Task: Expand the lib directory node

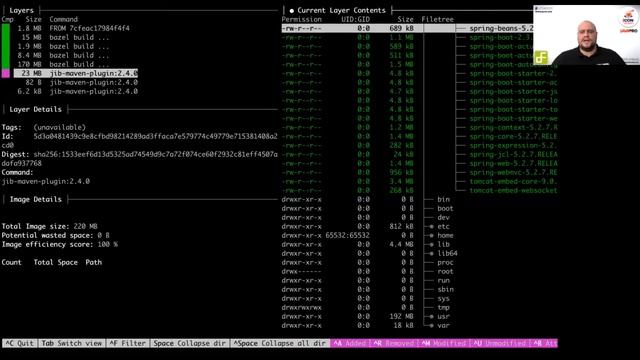Action: tap(431, 244)
